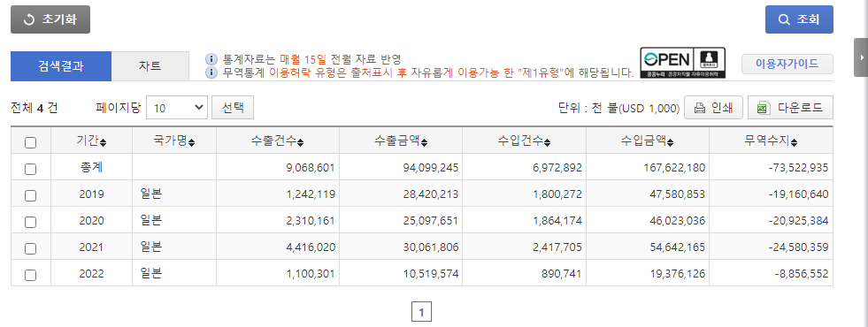Sort table by 무역수지 arrows

tap(794, 142)
